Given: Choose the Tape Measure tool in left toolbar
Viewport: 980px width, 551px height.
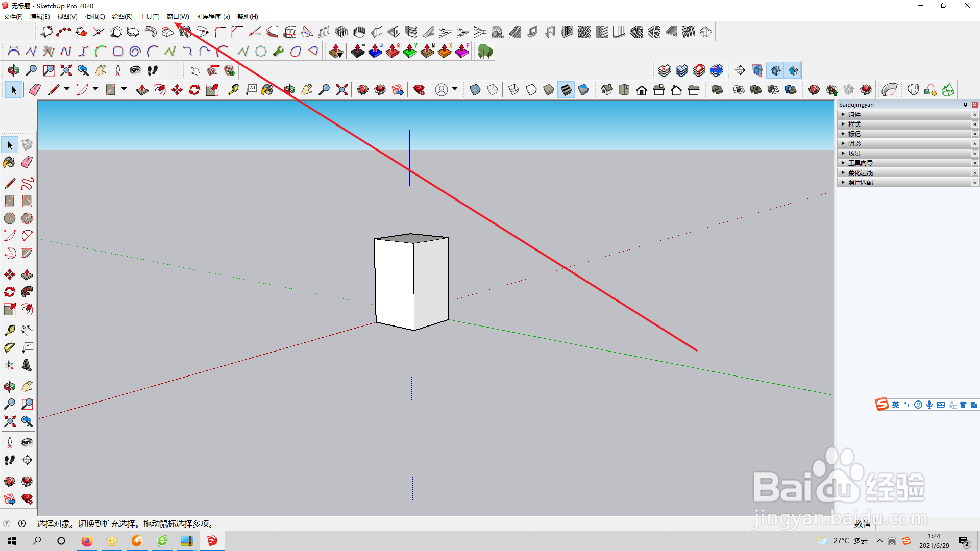Looking at the screenshot, I should 10,330.
